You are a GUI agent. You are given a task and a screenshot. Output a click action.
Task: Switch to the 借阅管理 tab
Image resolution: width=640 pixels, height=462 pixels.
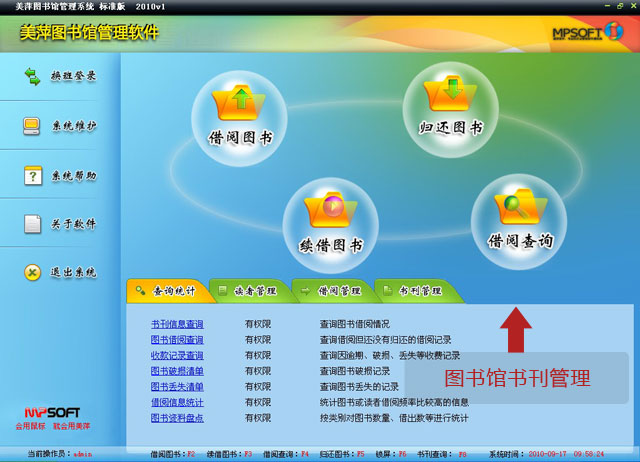click(x=335, y=291)
